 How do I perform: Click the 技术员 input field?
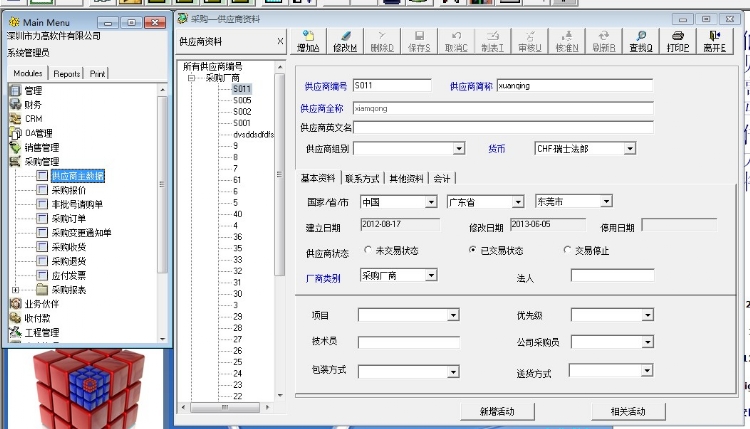click(408, 342)
